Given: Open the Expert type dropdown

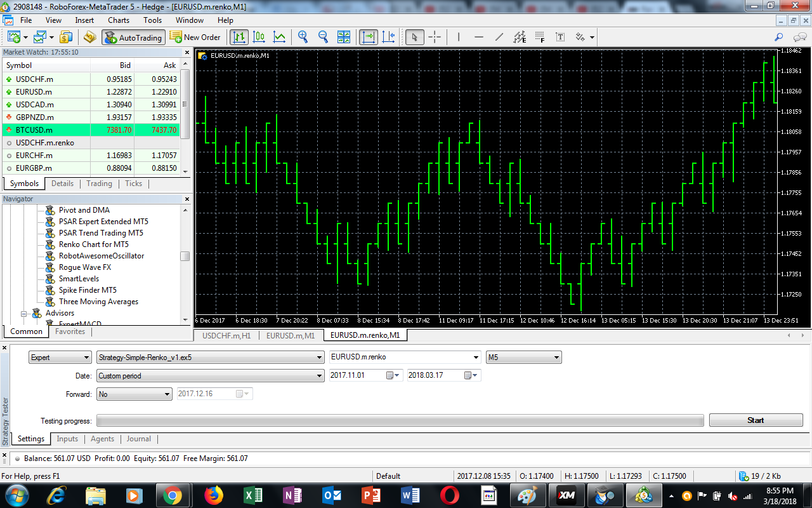Looking at the screenshot, I should click(x=60, y=358).
